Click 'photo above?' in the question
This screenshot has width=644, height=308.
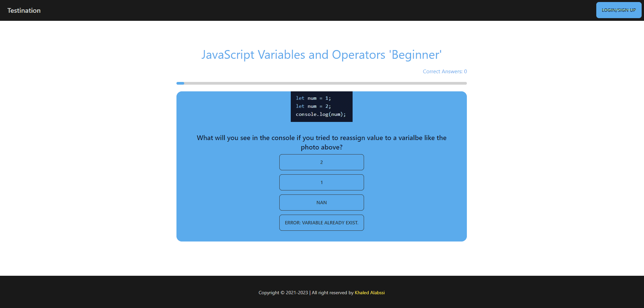321,147
